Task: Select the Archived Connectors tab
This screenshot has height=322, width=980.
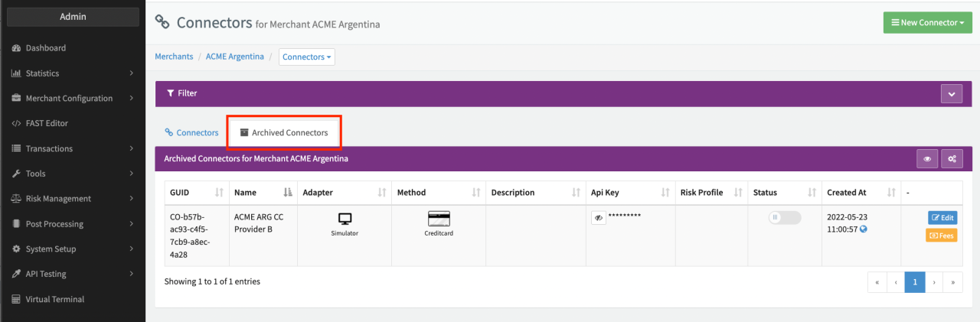Action: pos(284,132)
